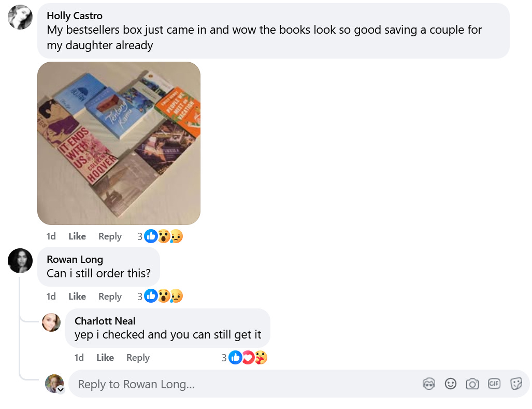
Task: View reactions on Rowan Long's comment
Action: pos(160,297)
